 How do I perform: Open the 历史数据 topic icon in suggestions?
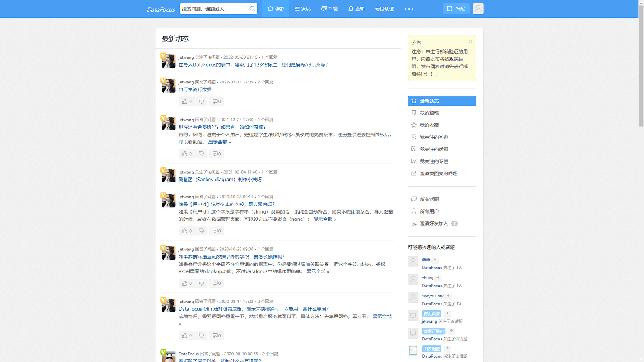click(x=413, y=315)
